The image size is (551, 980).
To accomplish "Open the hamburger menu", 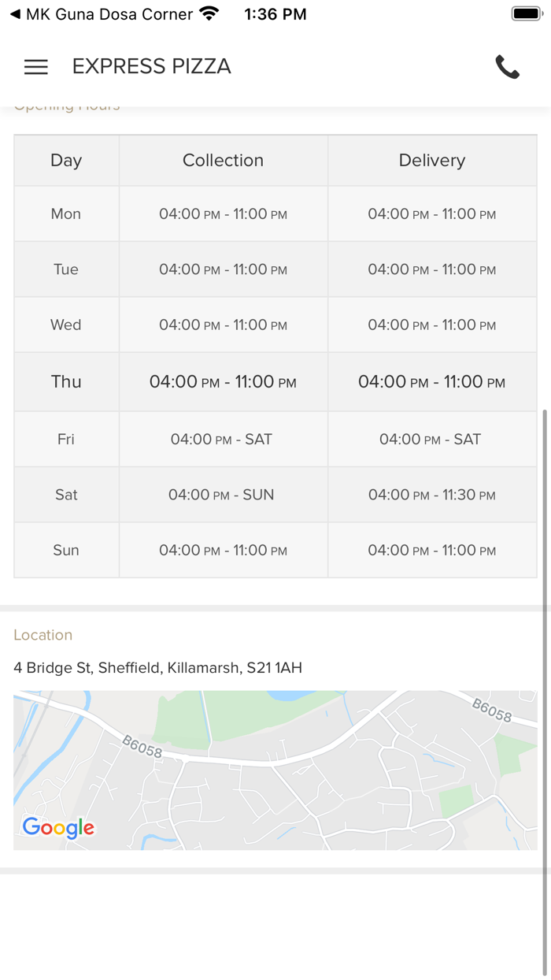I will click(x=36, y=67).
